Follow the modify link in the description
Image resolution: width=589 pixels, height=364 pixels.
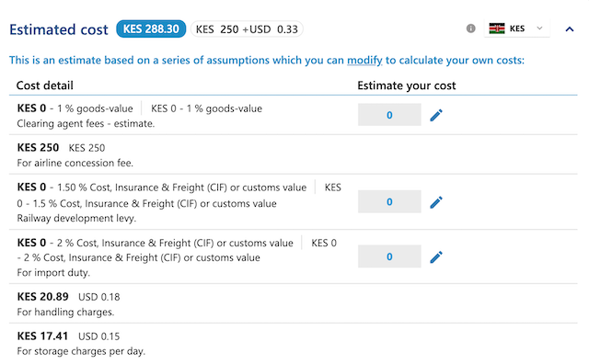pyautogui.click(x=364, y=61)
